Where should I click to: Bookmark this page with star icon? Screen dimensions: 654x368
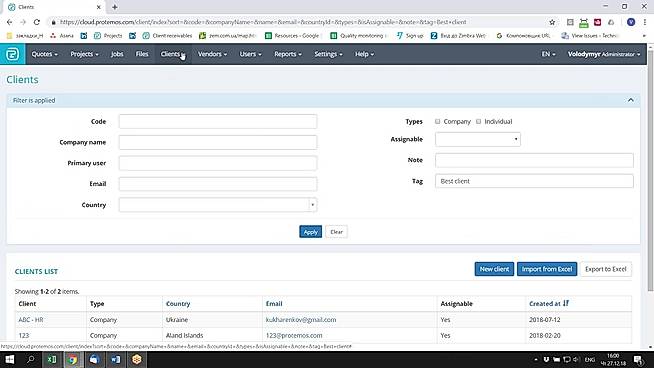tap(552, 22)
